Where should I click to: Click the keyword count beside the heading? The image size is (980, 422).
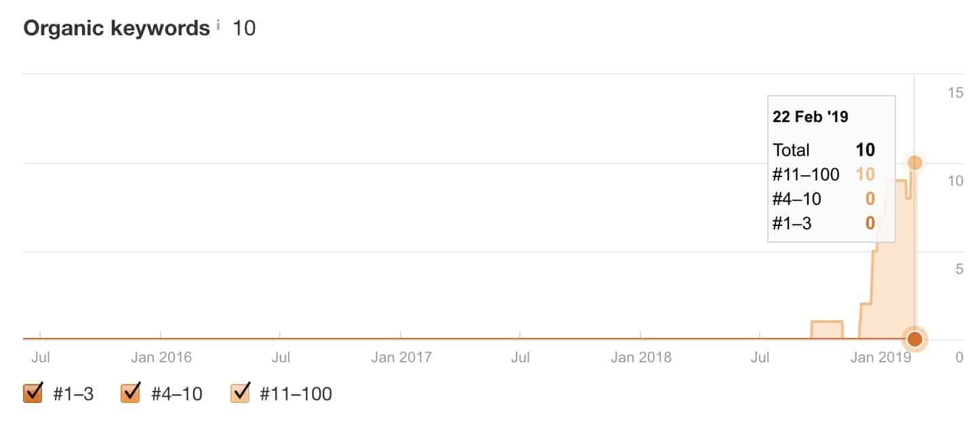pos(244,28)
